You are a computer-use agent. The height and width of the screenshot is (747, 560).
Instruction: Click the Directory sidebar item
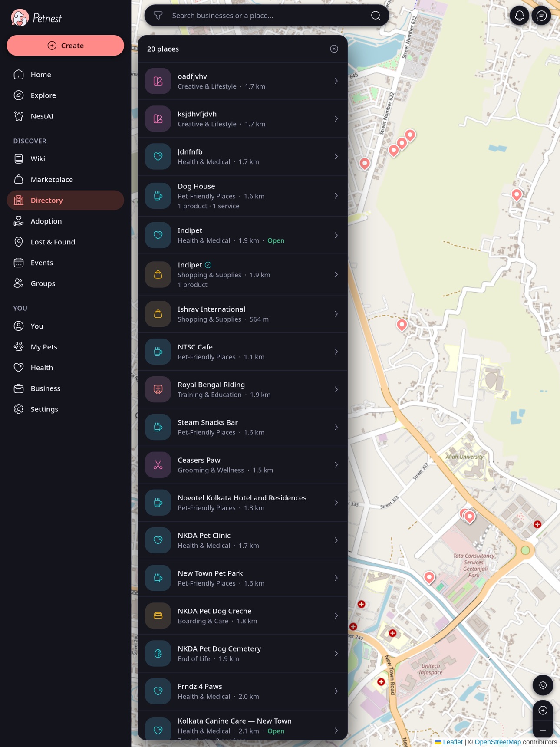pyautogui.click(x=66, y=201)
